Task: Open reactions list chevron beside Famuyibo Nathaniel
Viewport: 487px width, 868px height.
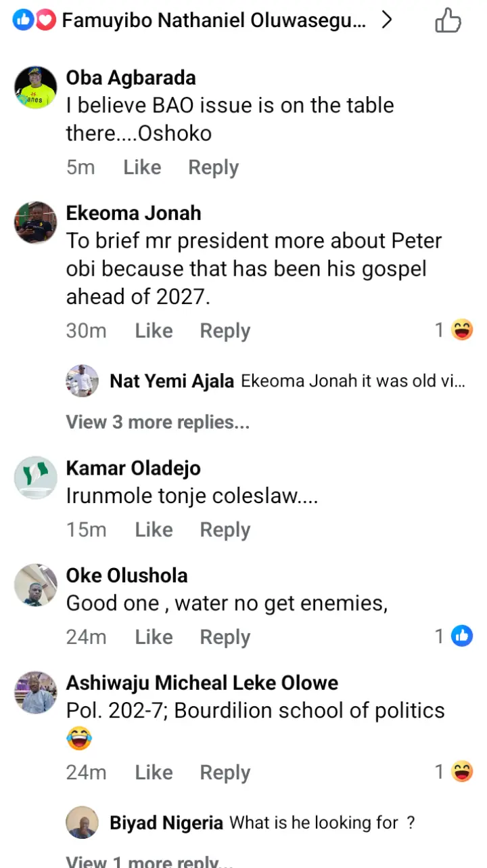Action: pyautogui.click(x=387, y=21)
